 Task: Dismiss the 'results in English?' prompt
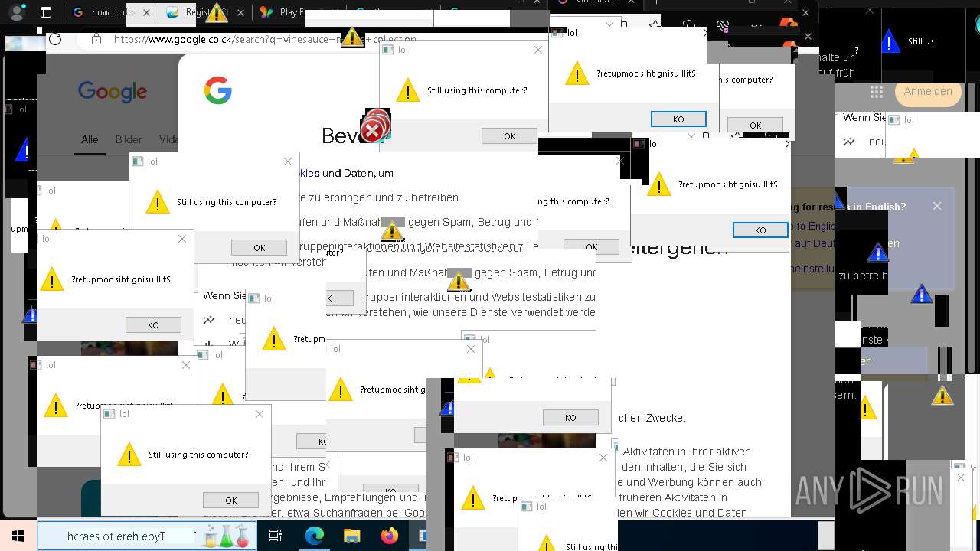click(937, 206)
